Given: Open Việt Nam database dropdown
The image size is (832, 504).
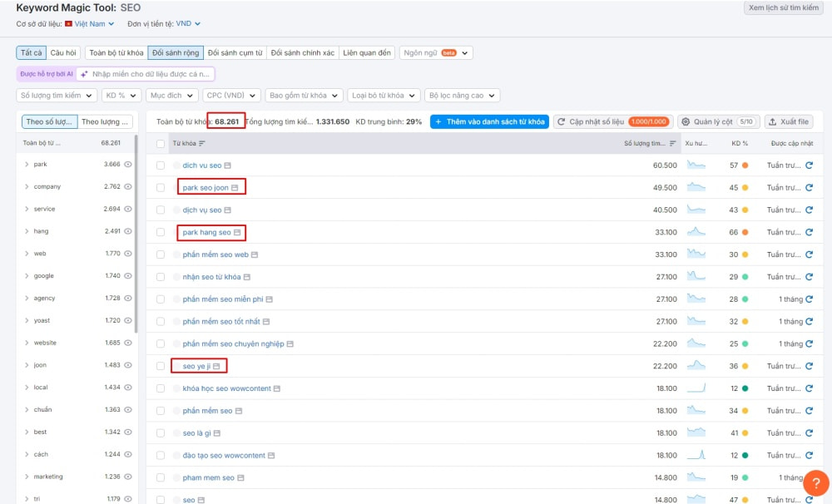Looking at the screenshot, I should pyautogui.click(x=91, y=24).
